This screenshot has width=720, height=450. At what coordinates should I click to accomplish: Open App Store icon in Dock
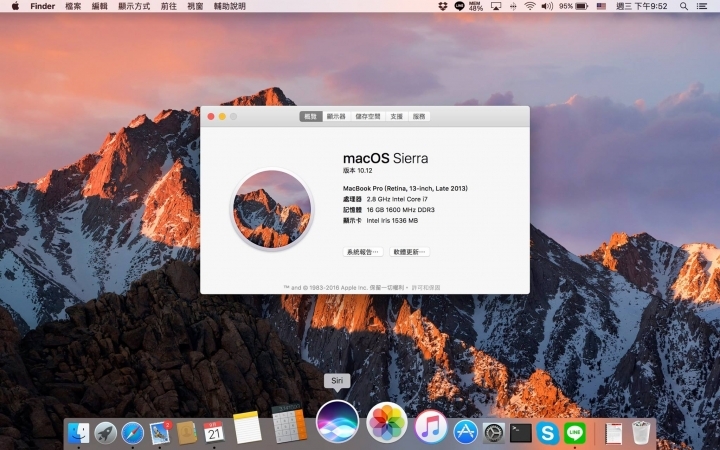pos(466,433)
